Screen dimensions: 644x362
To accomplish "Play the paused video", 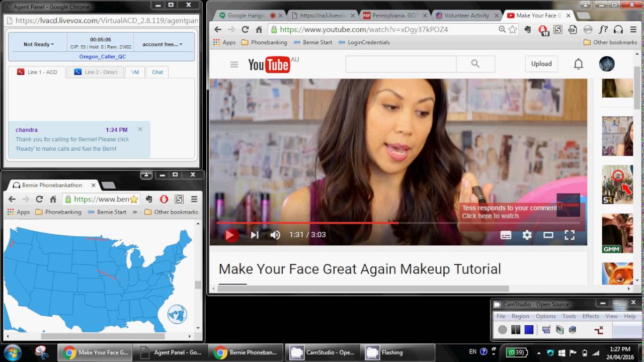I will [x=230, y=235].
